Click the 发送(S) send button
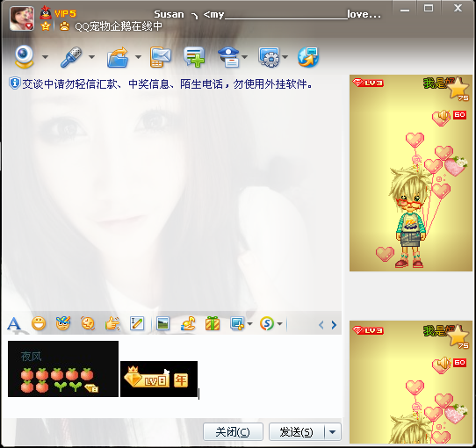Screen dimensions: 476x448 pos(296,431)
